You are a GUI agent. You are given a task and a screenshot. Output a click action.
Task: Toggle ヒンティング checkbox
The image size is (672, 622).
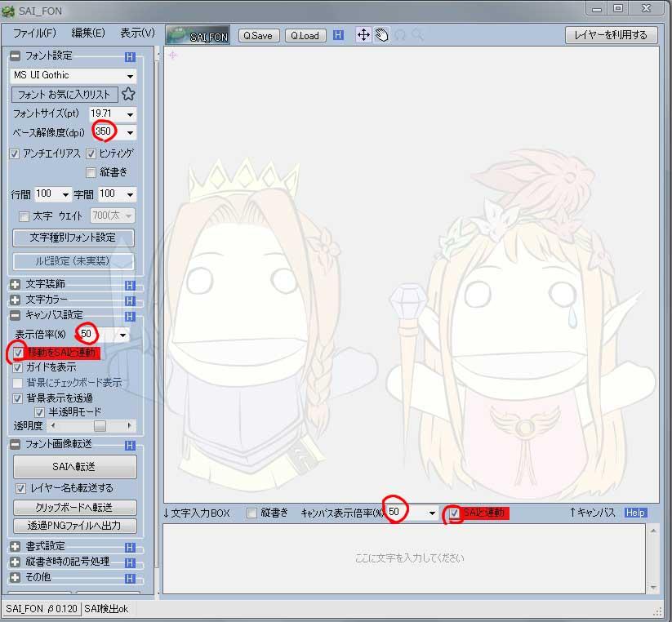[91, 153]
